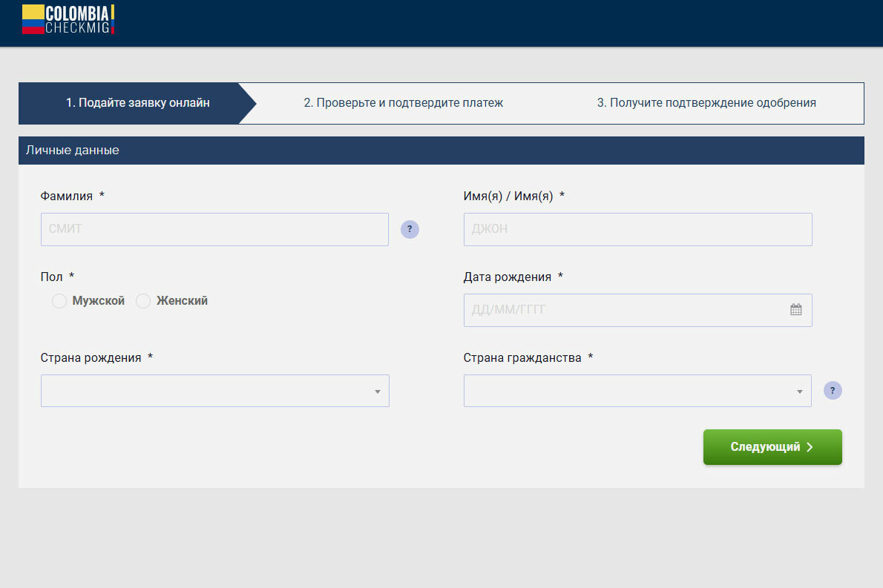Click the Страна гражданства selection box
883x588 pixels.
[631, 391]
